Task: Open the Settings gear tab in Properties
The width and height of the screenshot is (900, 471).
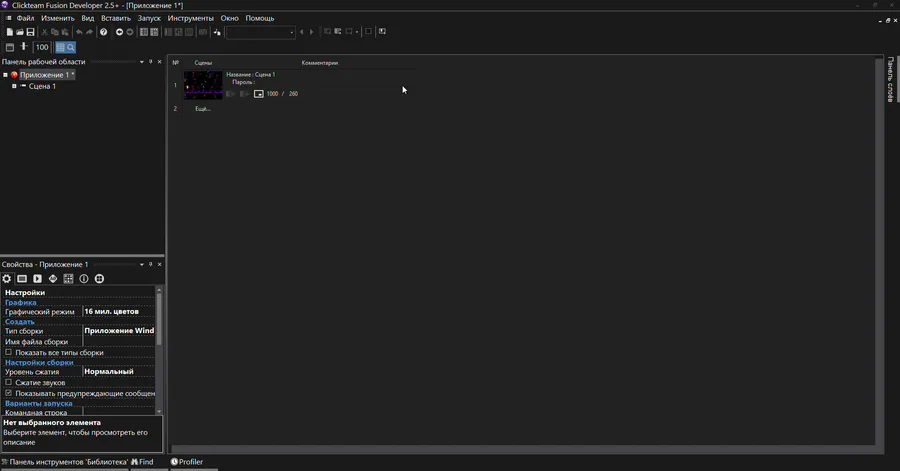Action: pyautogui.click(x=6, y=279)
